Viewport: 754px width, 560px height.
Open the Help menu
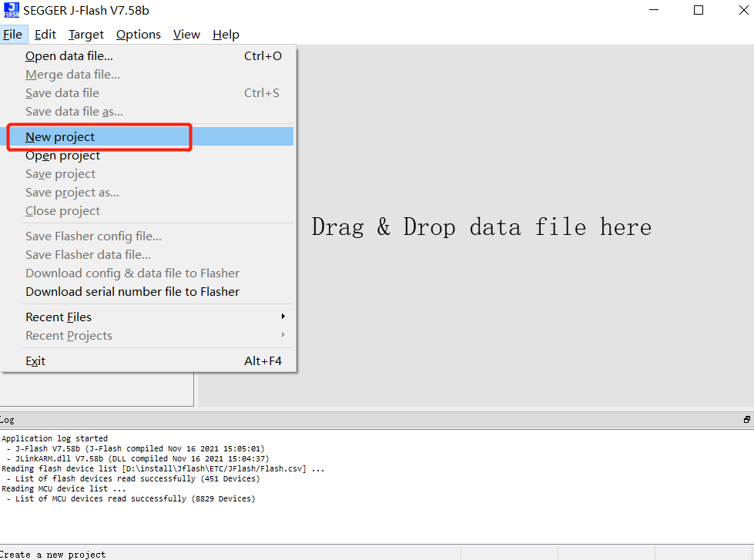[226, 35]
